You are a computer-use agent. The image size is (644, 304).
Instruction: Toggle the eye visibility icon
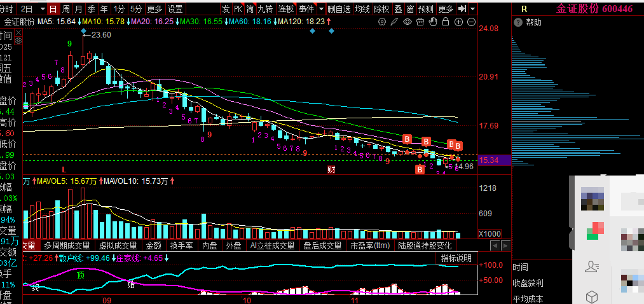(x=407, y=22)
